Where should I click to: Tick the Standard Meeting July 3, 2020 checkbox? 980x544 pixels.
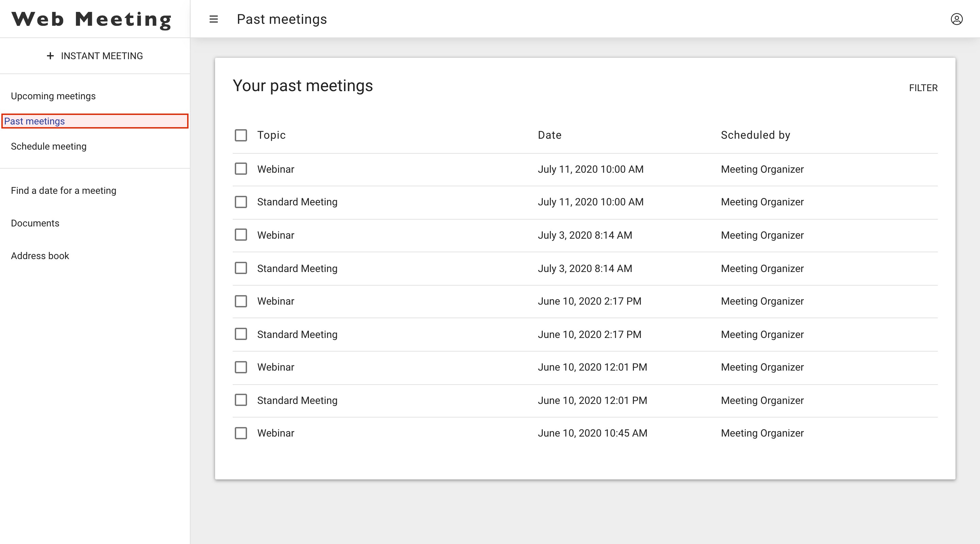coord(241,268)
